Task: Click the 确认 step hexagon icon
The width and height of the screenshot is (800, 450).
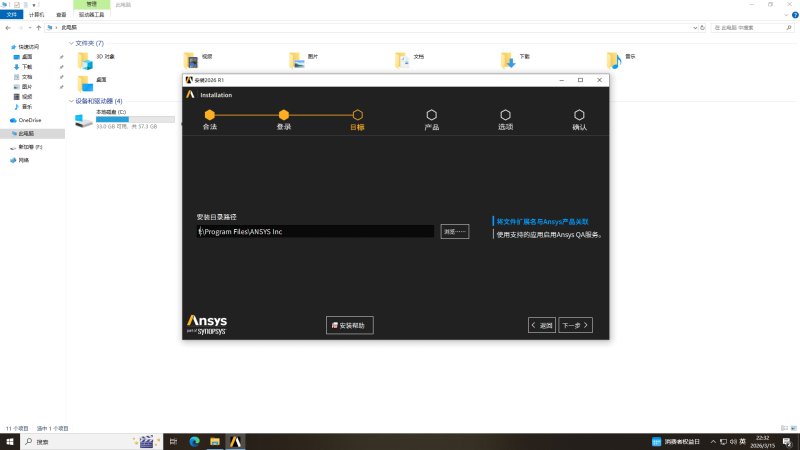Action: click(x=579, y=115)
